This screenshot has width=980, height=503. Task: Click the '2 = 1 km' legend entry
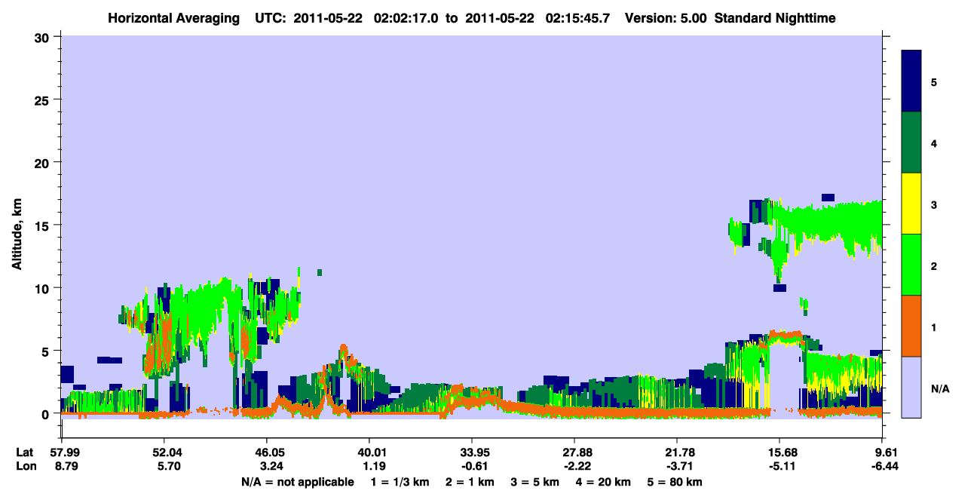coord(469,482)
